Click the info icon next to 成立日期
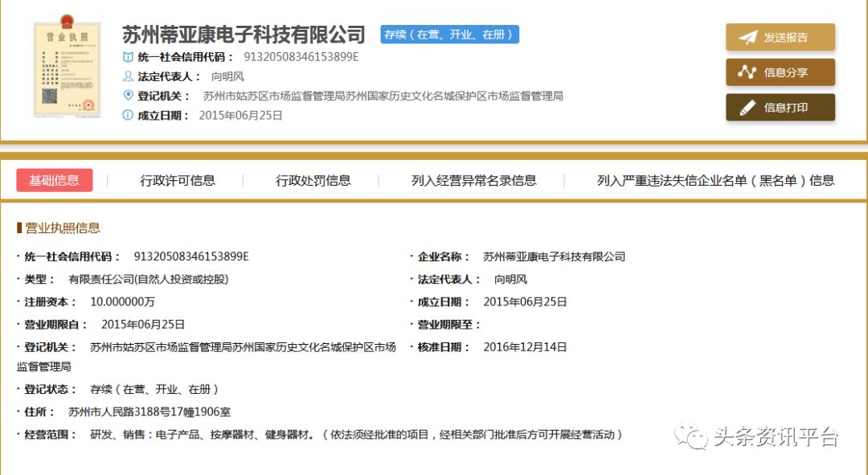Viewport: 868px width, 475px height. pos(128,115)
